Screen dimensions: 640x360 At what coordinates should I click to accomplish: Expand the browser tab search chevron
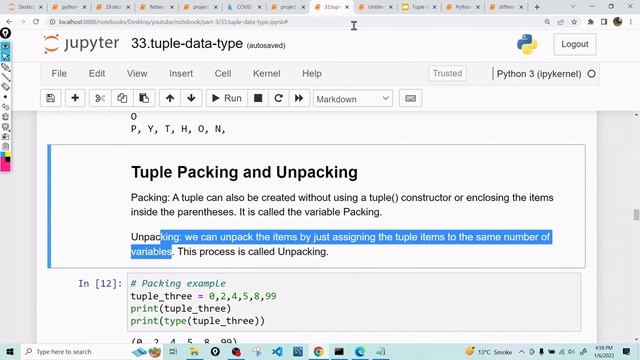pyautogui.click(x=572, y=7)
